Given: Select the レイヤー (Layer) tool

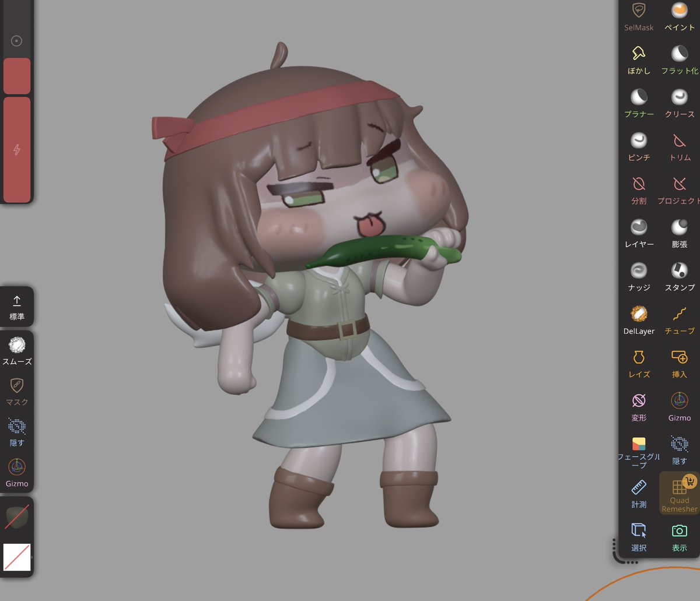Looking at the screenshot, I should 639,233.
